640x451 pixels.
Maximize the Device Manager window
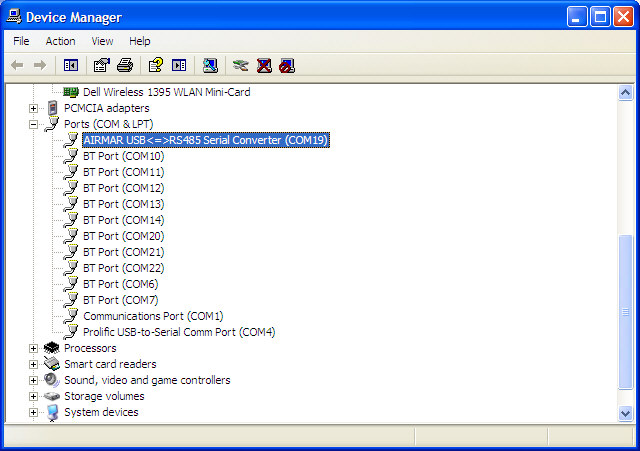click(600, 17)
